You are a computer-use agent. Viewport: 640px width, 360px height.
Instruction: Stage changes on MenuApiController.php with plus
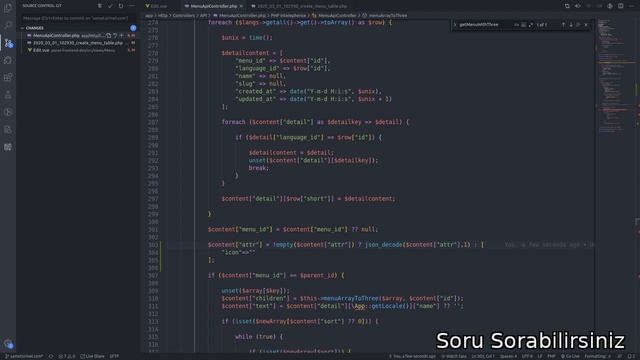[x=121, y=36]
